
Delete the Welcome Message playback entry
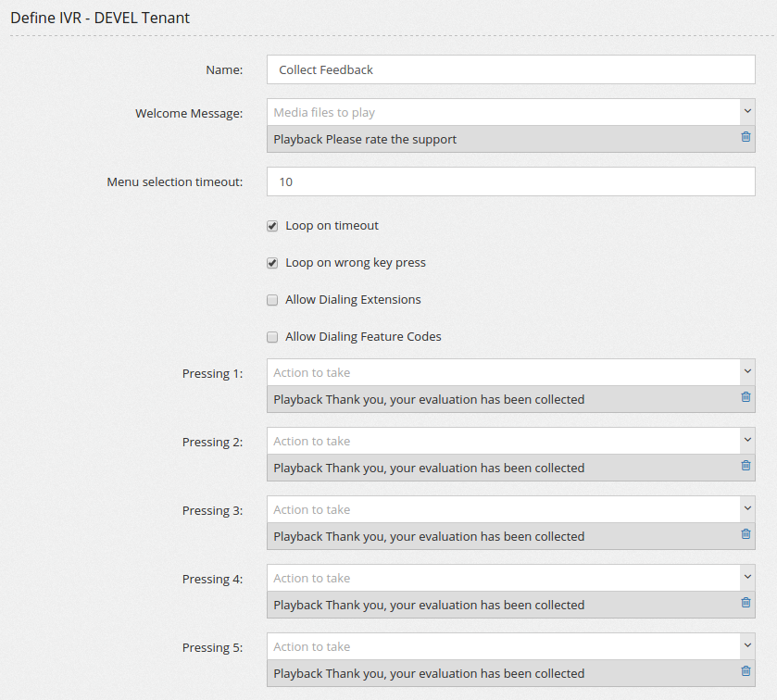point(746,137)
